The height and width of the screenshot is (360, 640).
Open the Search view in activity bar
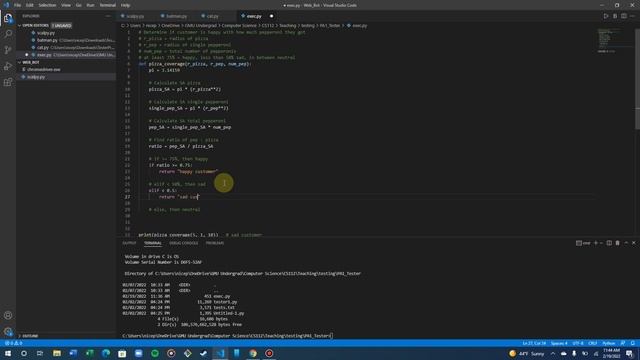pos(8,34)
